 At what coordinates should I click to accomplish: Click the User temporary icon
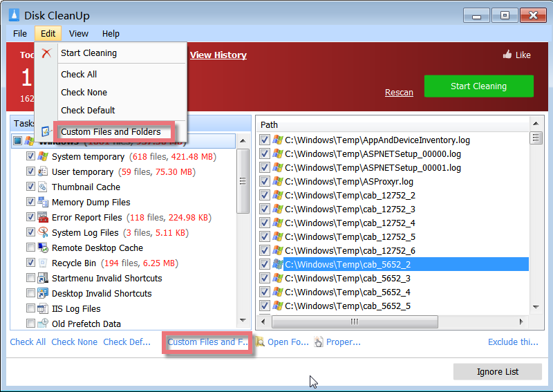click(43, 171)
